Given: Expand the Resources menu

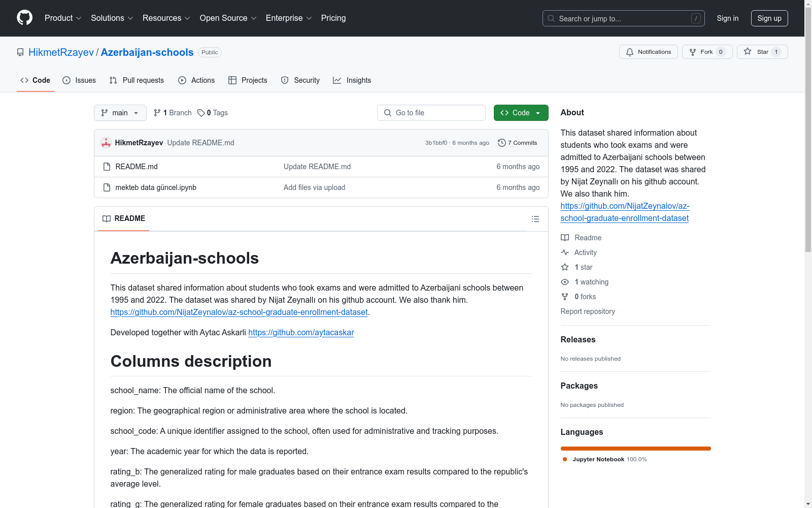Looking at the screenshot, I should coord(166,18).
